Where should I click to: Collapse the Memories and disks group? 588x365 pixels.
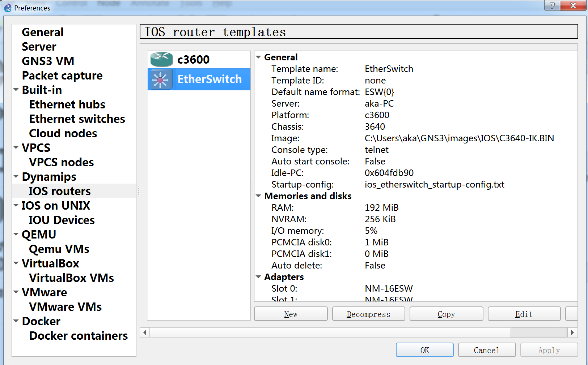[x=258, y=196]
